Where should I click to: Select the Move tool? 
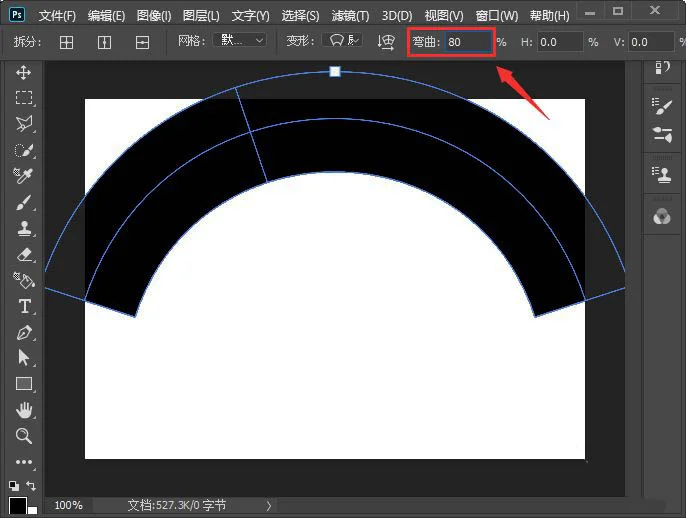pyautogui.click(x=23, y=73)
